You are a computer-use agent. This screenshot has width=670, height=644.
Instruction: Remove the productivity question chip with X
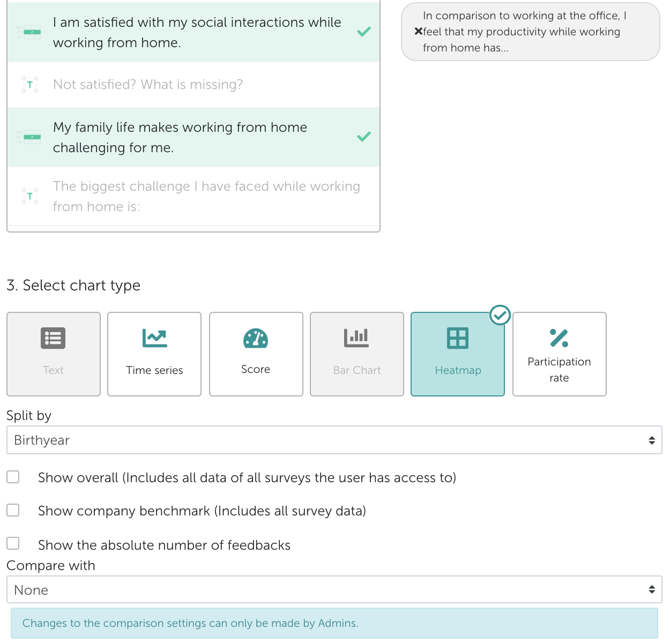(x=418, y=32)
